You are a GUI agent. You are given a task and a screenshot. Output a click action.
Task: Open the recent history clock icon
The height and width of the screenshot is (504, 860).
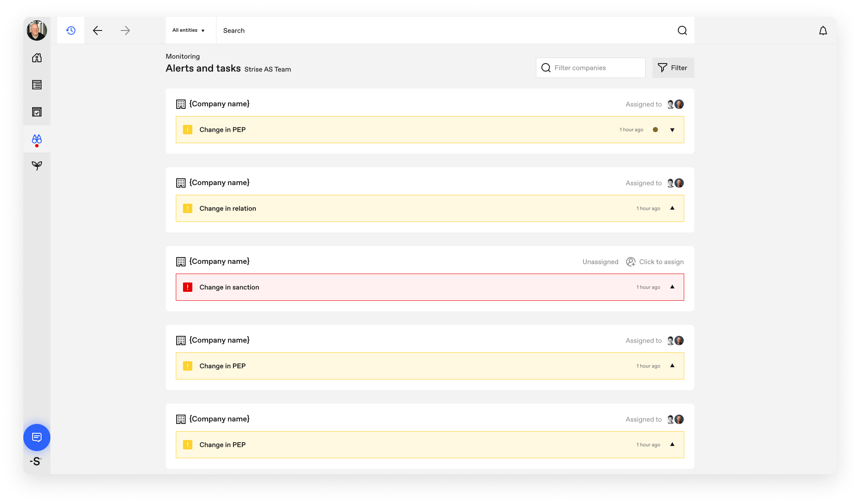pos(71,30)
